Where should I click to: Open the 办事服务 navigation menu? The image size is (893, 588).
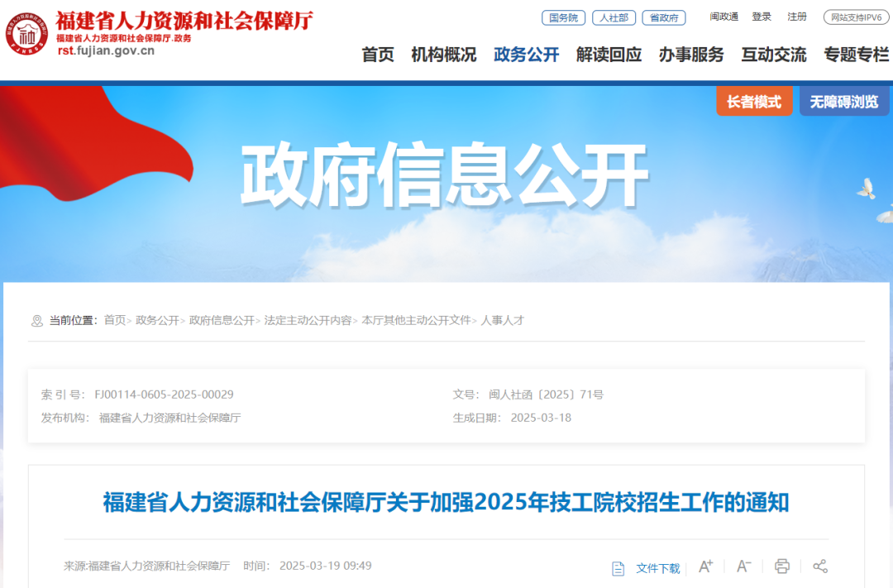point(691,55)
